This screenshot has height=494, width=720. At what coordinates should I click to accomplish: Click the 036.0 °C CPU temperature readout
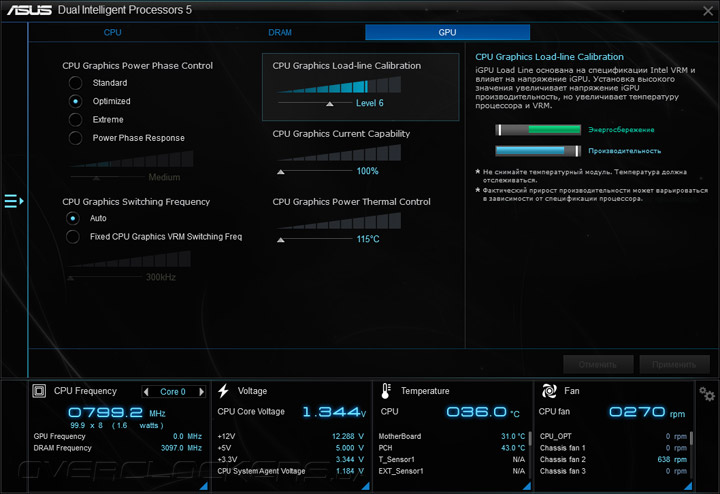[x=483, y=412]
